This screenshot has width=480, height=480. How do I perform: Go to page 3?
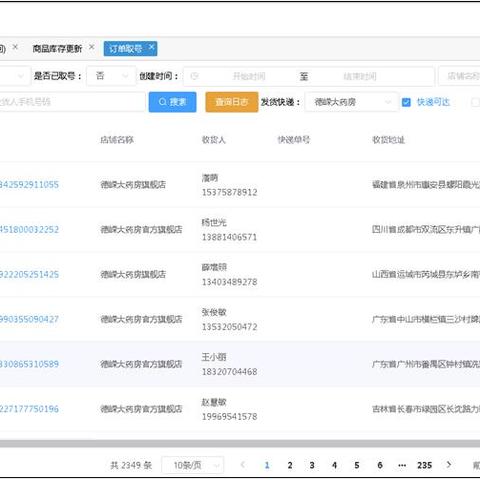(x=312, y=465)
